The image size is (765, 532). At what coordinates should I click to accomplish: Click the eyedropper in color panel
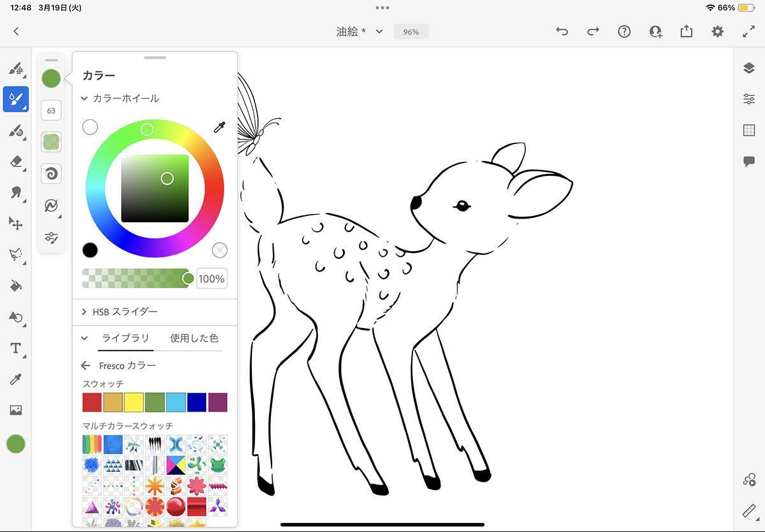[x=219, y=127]
